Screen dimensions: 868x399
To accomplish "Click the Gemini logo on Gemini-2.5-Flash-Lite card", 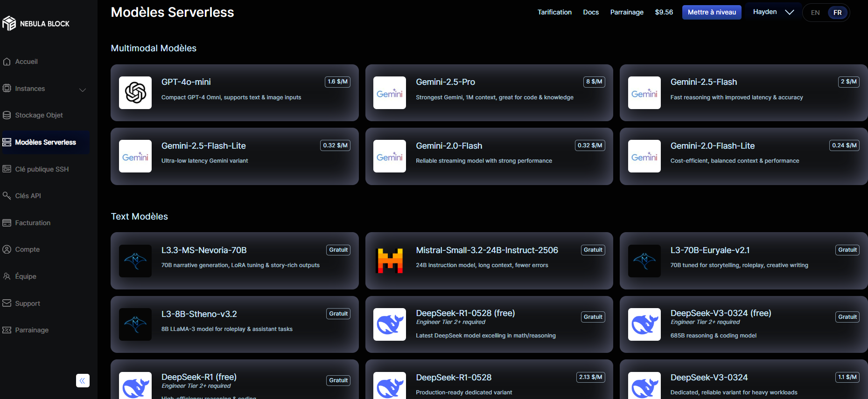I will tap(135, 156).
